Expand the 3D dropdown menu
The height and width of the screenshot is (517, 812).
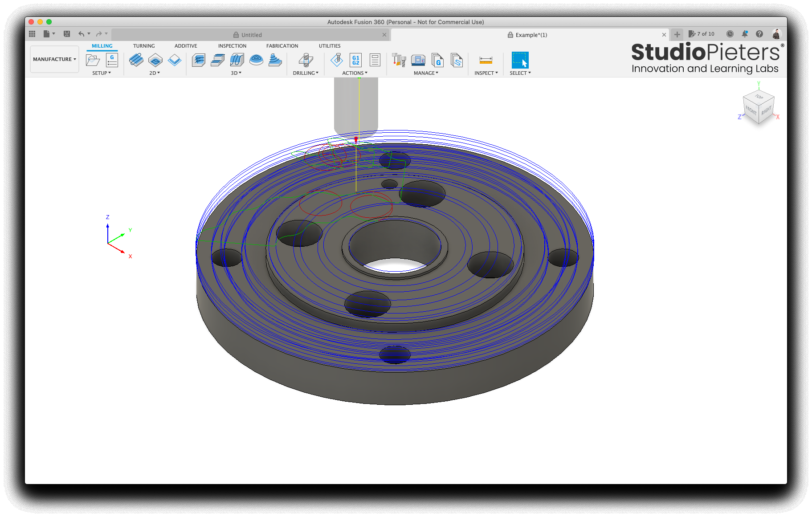[236, 73]
